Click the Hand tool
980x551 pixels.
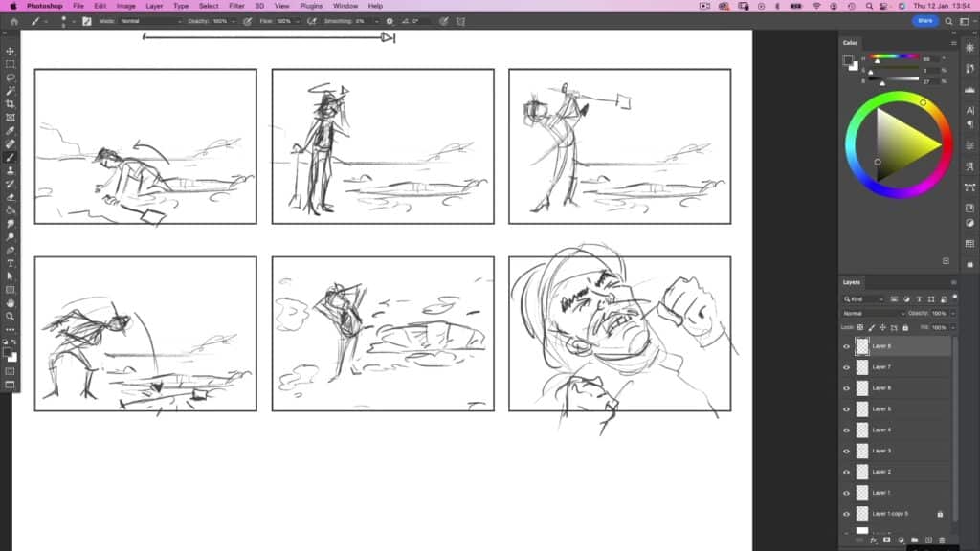click(x=11, y=302)
